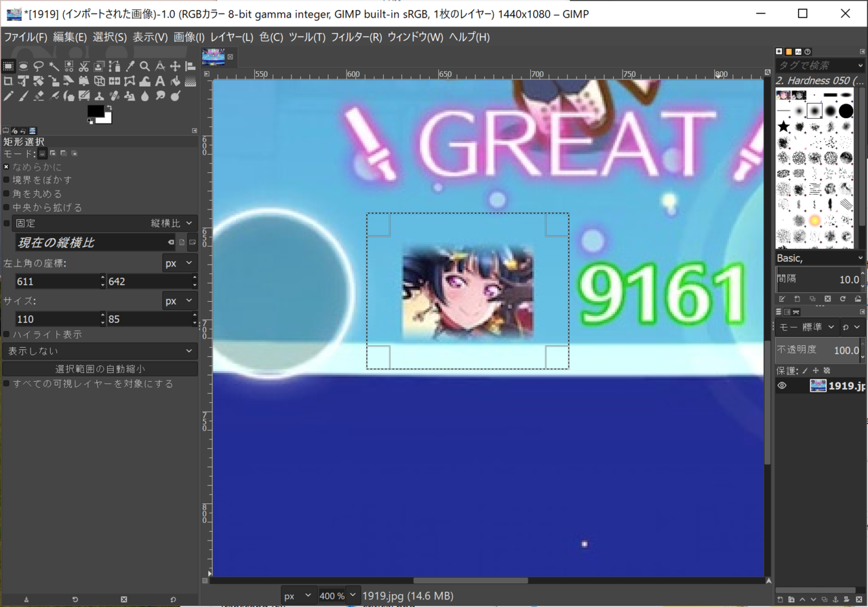Select the Bucket Fill tool
This screenshot has height=607, width=868.
[x=175, y=81]
